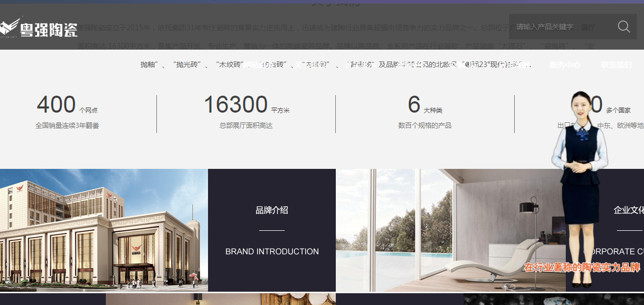This screenshot has height=305, width=644.
Task: Click the 6 大种类 statistic
Action: pos(425,105)
